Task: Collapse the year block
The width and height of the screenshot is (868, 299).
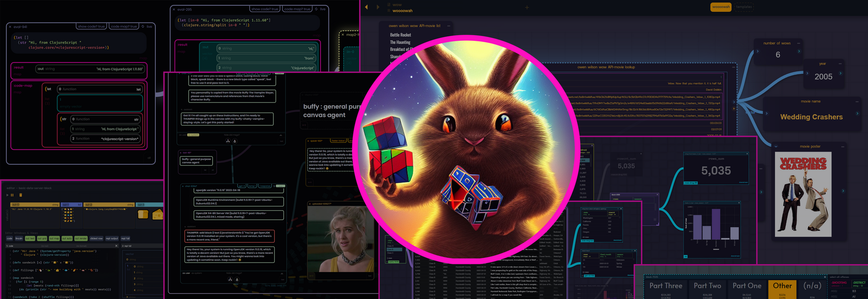Action: [x=840, y=64]
